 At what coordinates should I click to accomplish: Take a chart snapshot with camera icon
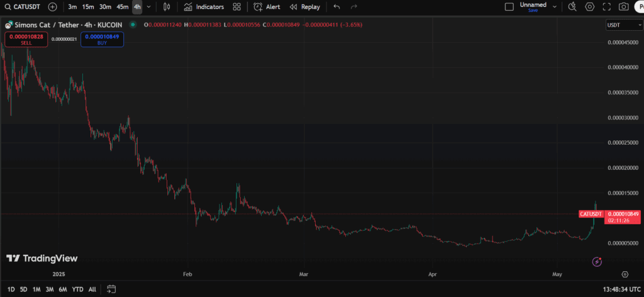(623, 7)
